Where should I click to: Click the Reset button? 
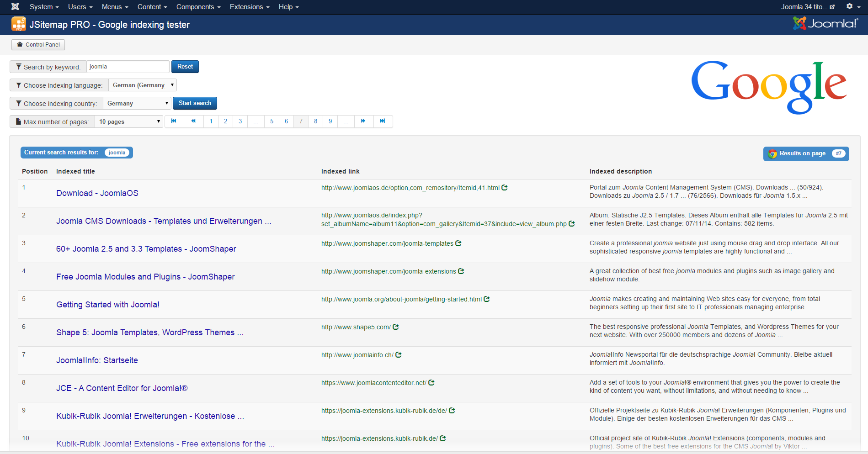click(x=185, y=66)
